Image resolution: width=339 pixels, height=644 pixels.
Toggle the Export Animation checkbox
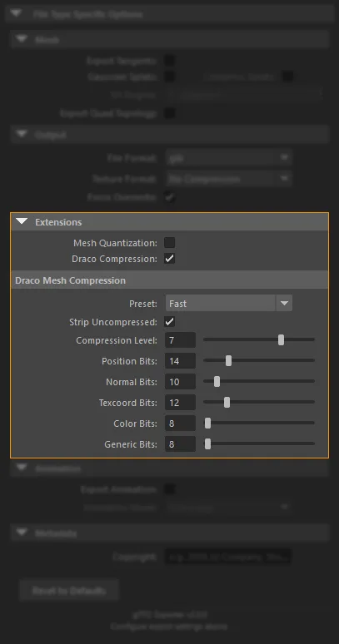point(169,489)
